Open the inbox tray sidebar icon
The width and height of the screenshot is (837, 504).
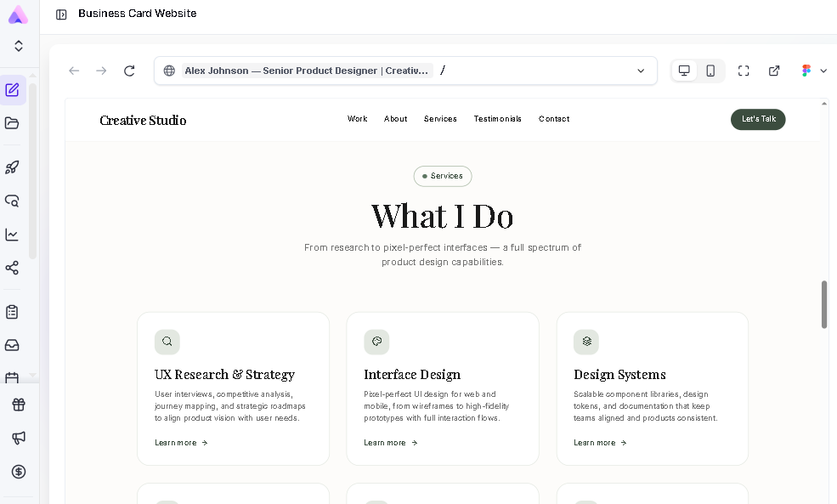(12, 345)
